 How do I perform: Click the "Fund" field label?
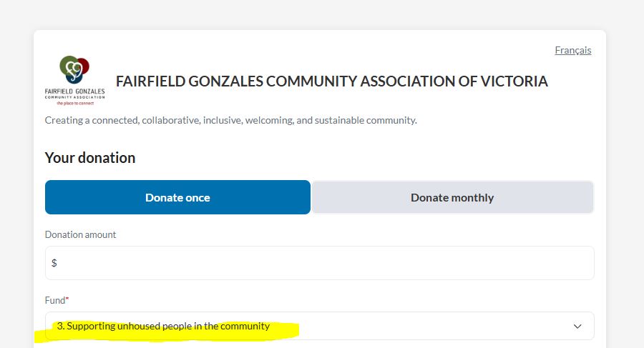54,300
